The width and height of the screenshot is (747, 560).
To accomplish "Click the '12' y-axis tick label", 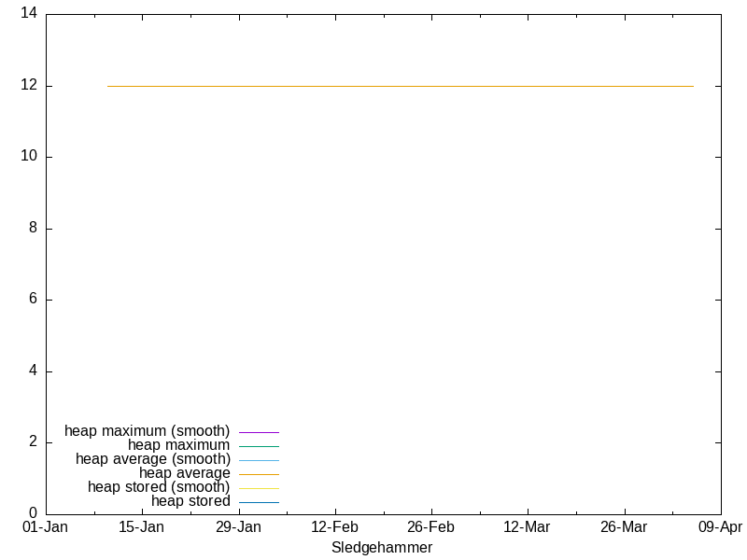I will click(28, 86).
